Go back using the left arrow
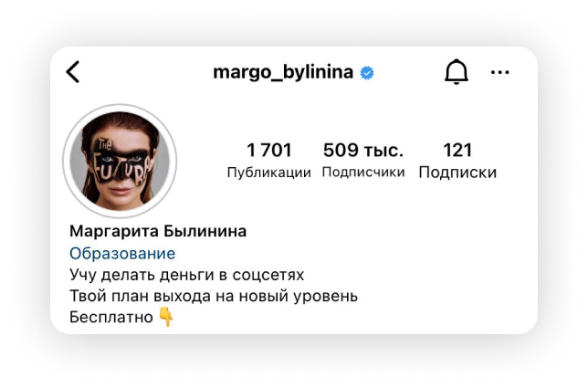Screen dimensions: 588x388 [x=73, y=72]
